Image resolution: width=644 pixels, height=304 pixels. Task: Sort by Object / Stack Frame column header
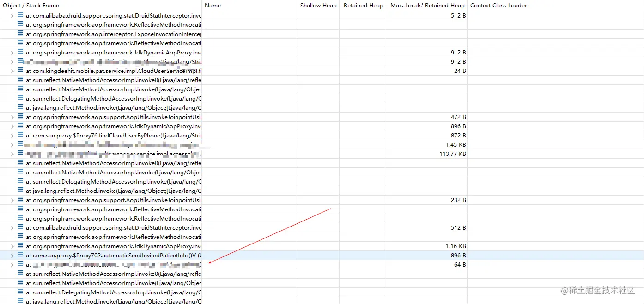[x=31, y=6]
